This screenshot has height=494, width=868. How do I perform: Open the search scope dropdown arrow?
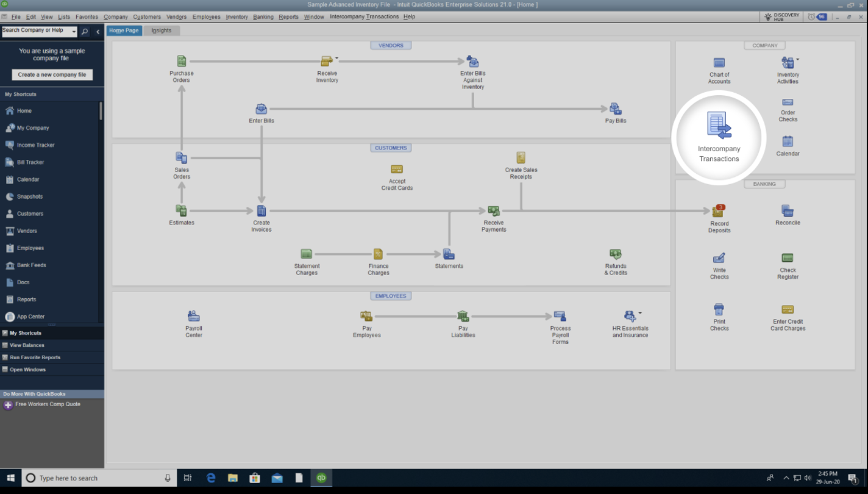click(74, 32)
